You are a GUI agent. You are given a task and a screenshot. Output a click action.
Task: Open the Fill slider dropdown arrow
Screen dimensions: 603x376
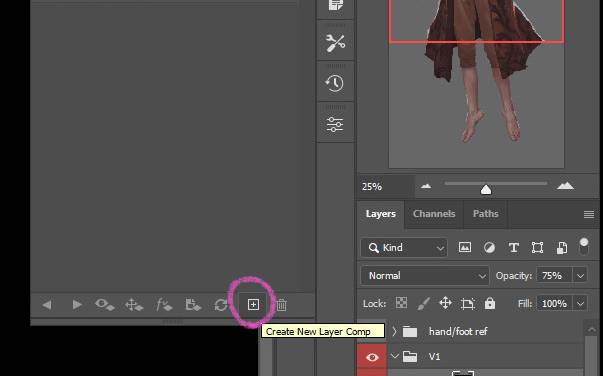(x=580, y=304)
